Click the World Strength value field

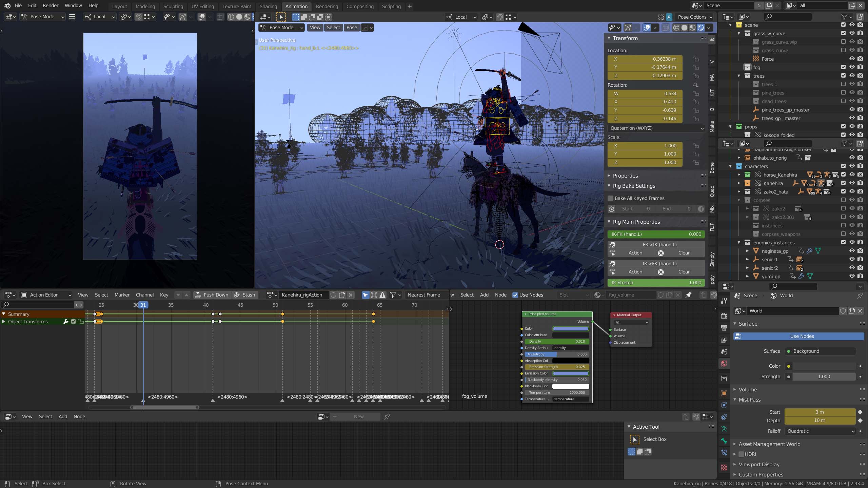(824, 377)
